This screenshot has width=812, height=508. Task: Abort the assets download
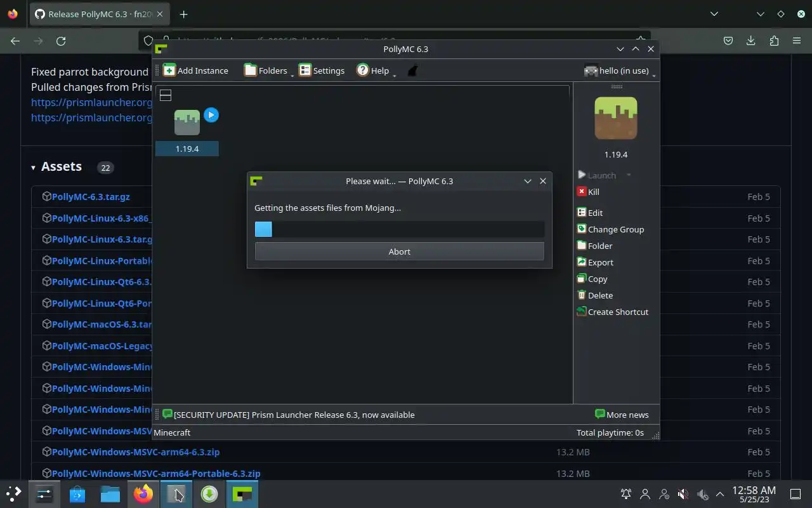tap(400, 251)
